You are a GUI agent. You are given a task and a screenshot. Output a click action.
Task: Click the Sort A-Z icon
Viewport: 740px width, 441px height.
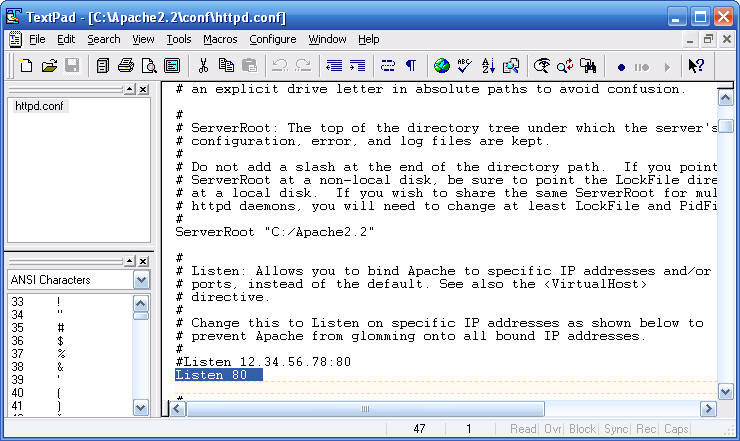pos(488,66)
